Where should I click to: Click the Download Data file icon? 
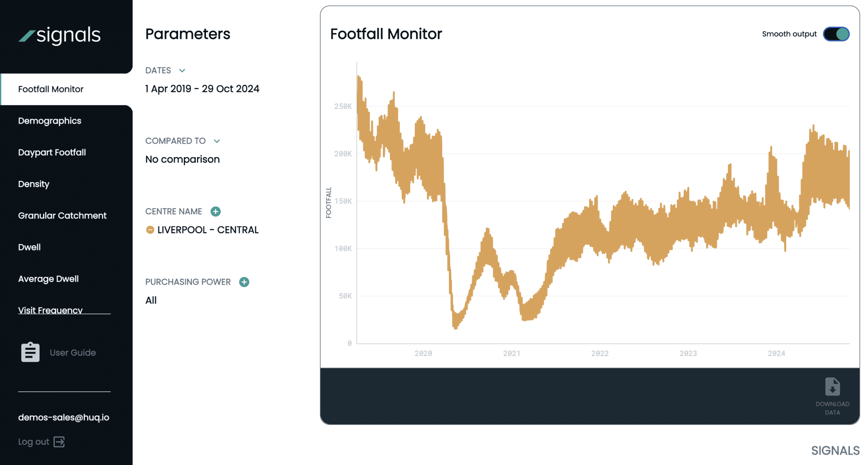pos(832,387)
